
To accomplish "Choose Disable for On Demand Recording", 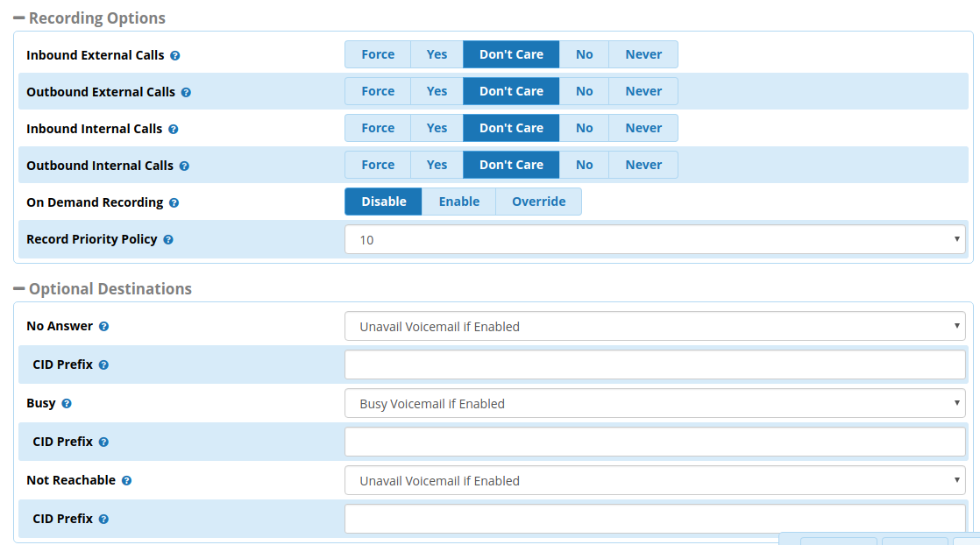I will click(383, 202).
